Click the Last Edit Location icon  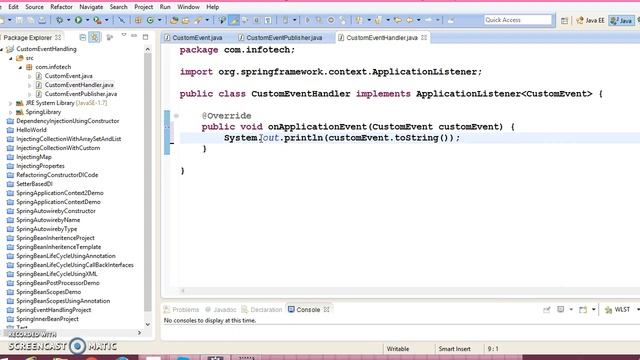click(398, 20)
